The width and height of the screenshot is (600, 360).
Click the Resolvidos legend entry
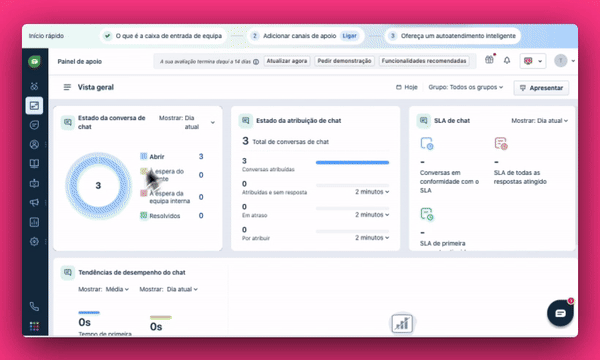click(x=160, y=216)
